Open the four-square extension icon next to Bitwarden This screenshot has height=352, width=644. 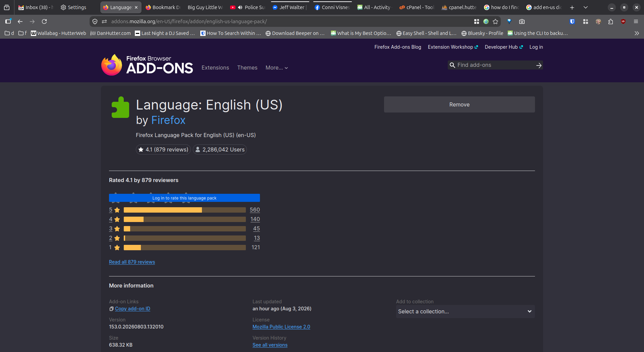click(586, 21)
